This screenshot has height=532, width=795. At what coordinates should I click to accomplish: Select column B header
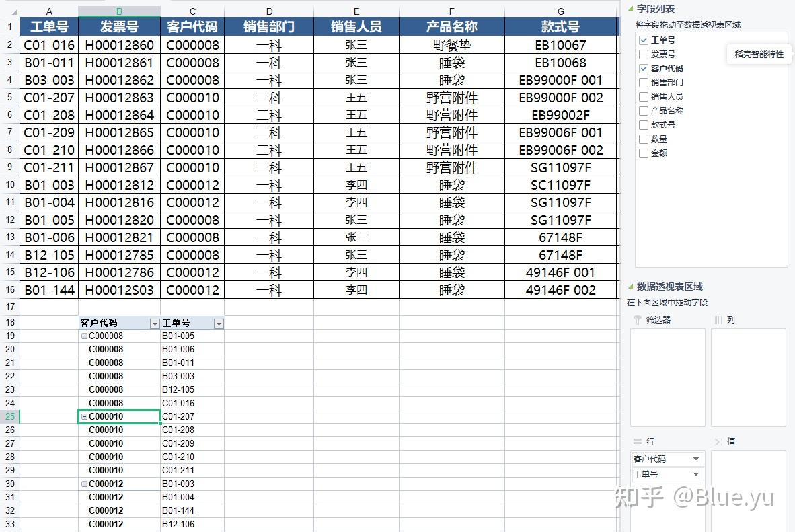pyautogui.click(x=119, y=11)
